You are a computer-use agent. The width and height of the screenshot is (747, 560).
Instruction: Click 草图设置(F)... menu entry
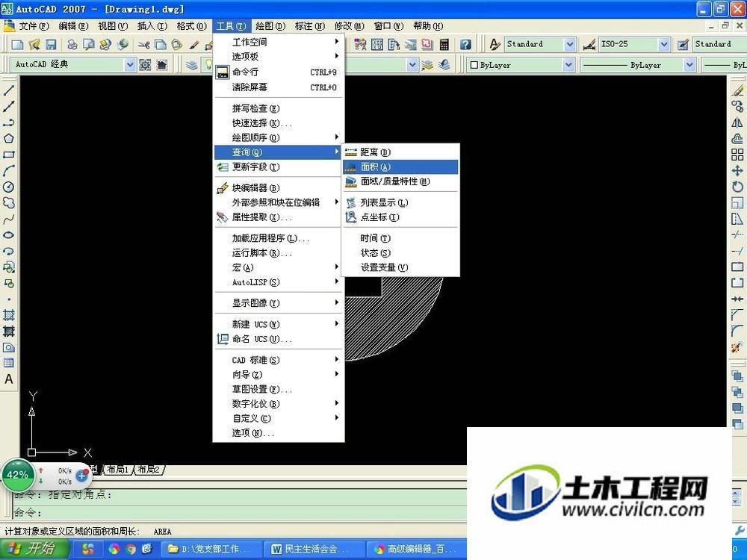click(279, 389)
